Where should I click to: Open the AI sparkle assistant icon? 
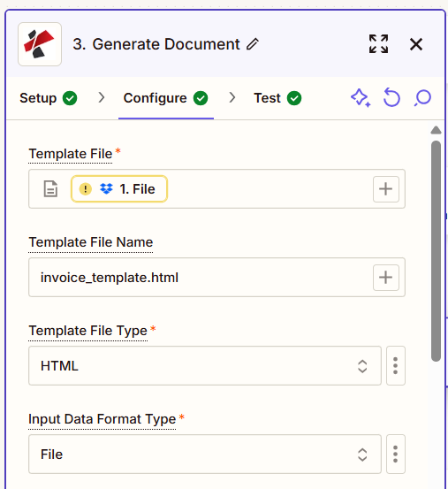(361, 98)
